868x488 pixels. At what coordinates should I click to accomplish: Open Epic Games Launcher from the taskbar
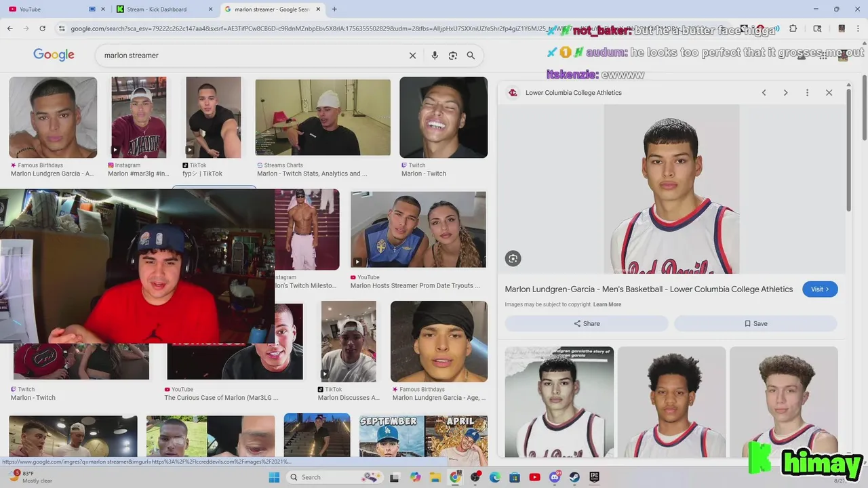click(x=595, y=477)
